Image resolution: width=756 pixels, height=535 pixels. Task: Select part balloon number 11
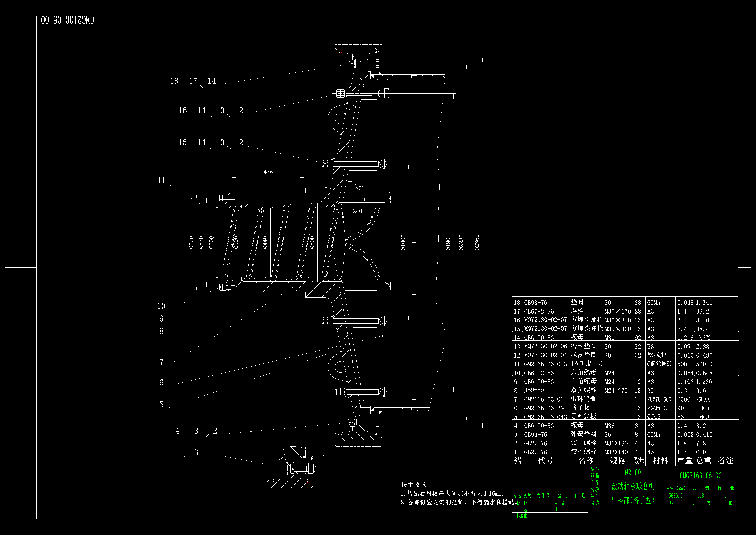(161, 180)
